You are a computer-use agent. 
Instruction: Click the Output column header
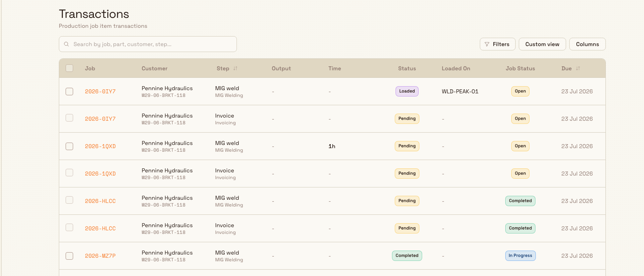click(x=281, y=68)
